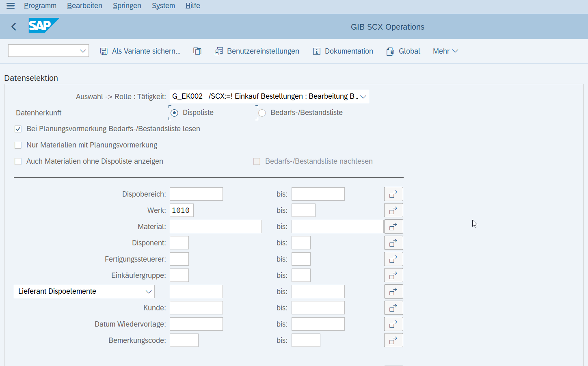Uncheck Bei Planungsvormerkung Bedarfs-/Bestandsliste lesen
This screenshot has width=588, height=366.
coord(18,129)
